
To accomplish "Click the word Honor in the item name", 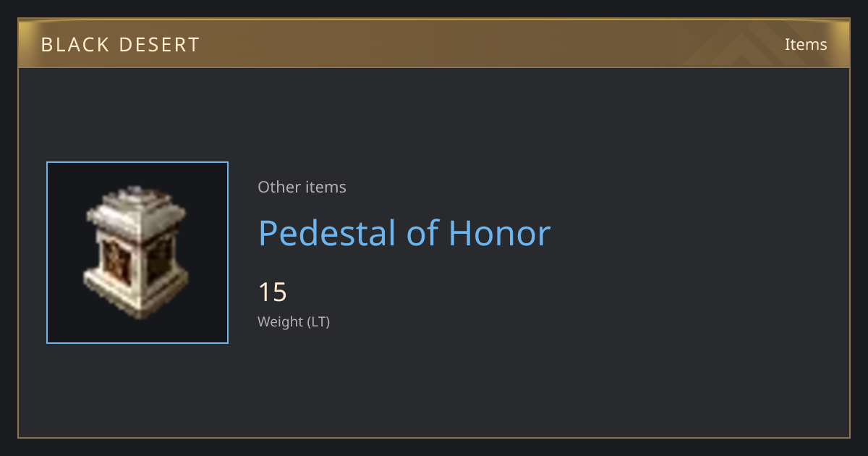I will point(499,233).
